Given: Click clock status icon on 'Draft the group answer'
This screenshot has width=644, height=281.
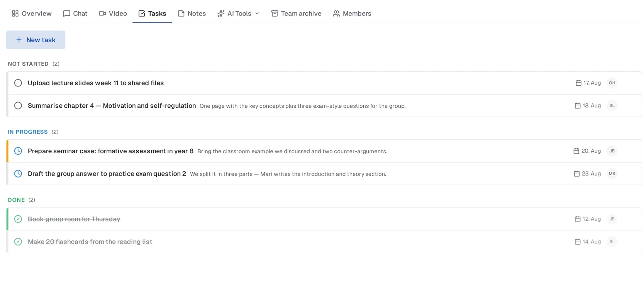Looking at the screenshot, I should click(x=18, y=174).
